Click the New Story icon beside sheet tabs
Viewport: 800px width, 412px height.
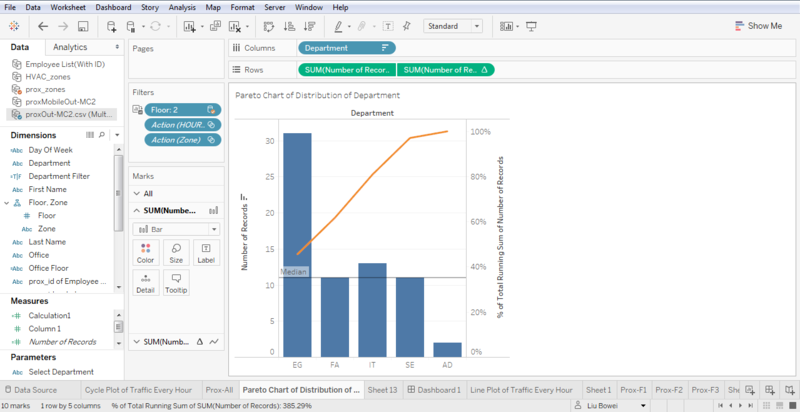[x=790, y=390]
